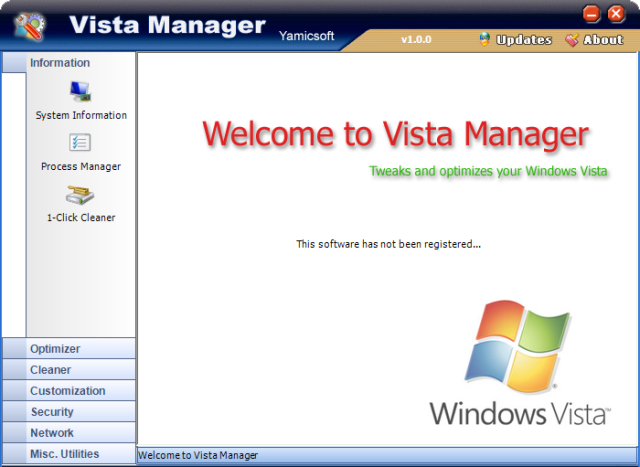The width and height of the screenshot is (640, 467).
Task: Minimize the window with red minus button
Action: tap(591, 14)
